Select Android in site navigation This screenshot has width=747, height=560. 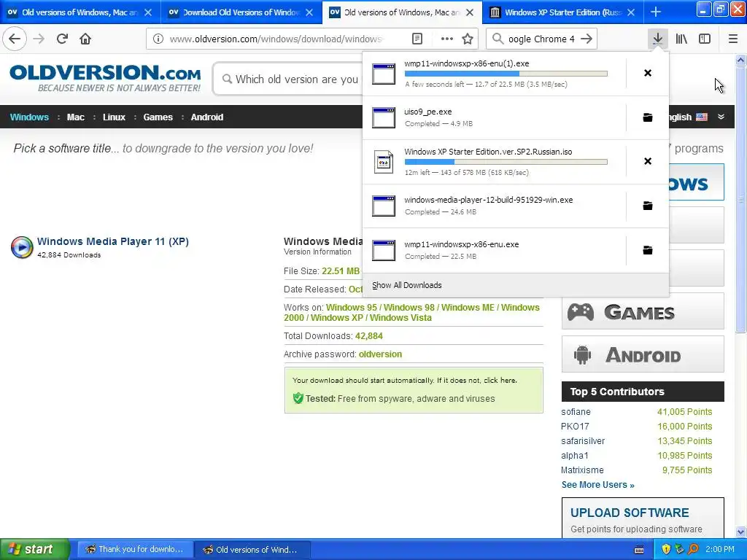coord(206,117)
